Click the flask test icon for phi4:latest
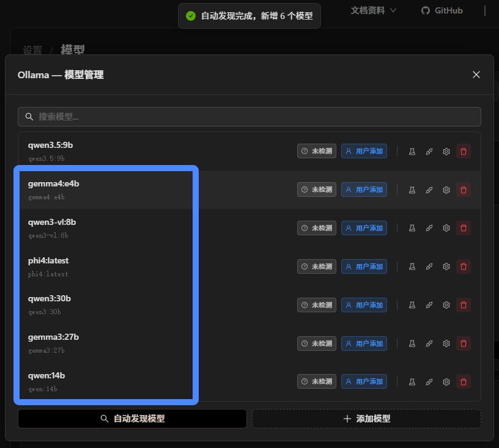 [412, 266]
